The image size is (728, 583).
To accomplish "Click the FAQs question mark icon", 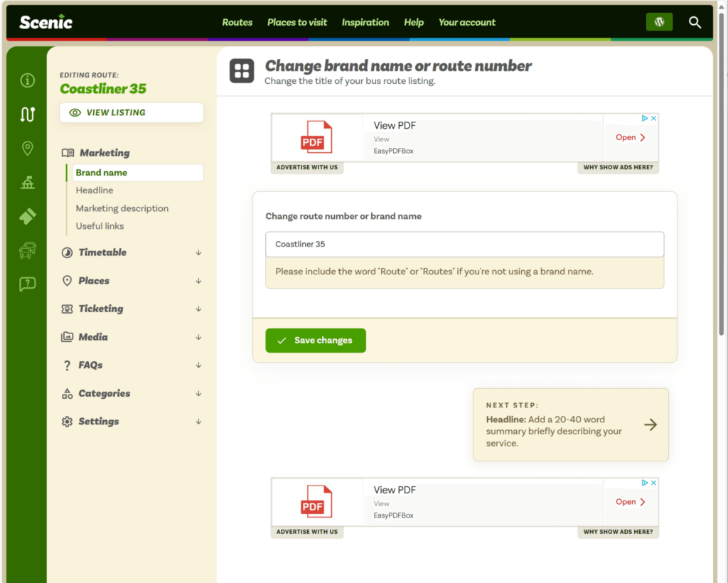I will (x=68, y=365).
